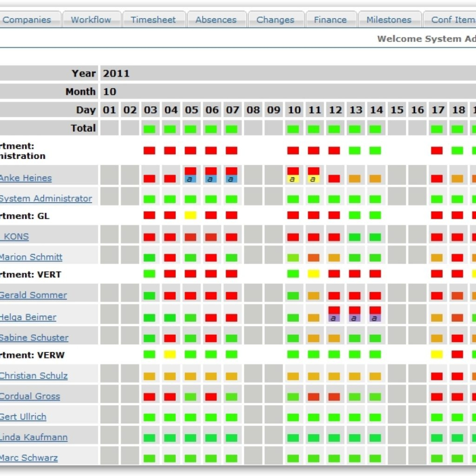Click Helga Beimer's purple "a" marker on day 12
Viewport: 476px width, 476px height.
tap(335, 319)
